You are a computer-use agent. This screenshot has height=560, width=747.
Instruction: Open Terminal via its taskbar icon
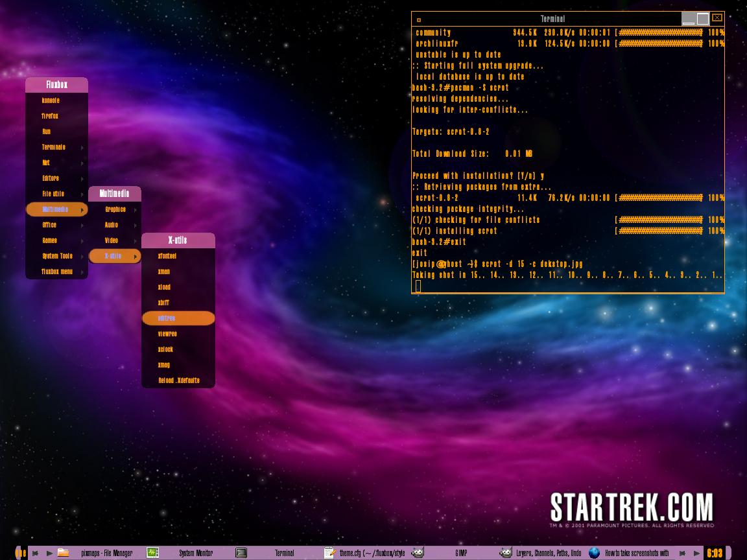coord(241,553)
